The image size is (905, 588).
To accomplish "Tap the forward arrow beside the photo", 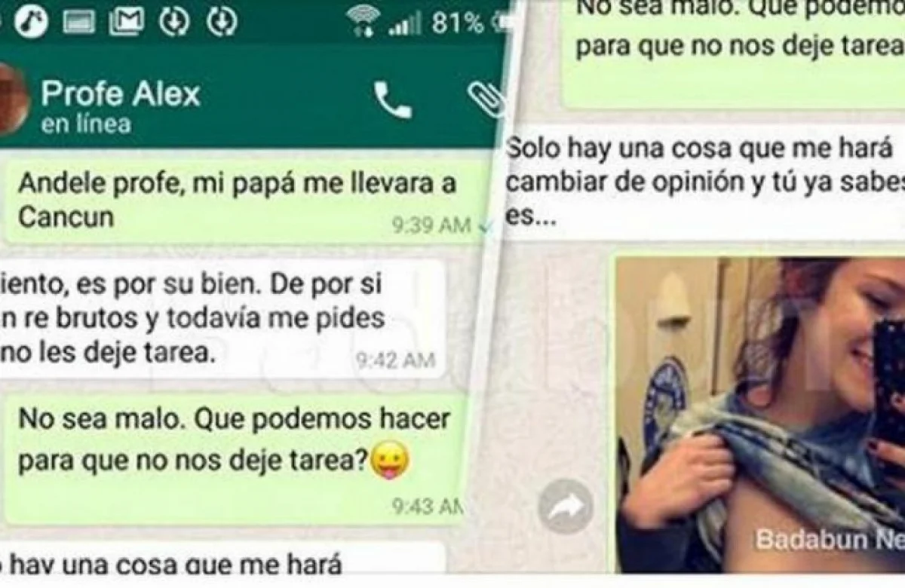I will 565,507.
